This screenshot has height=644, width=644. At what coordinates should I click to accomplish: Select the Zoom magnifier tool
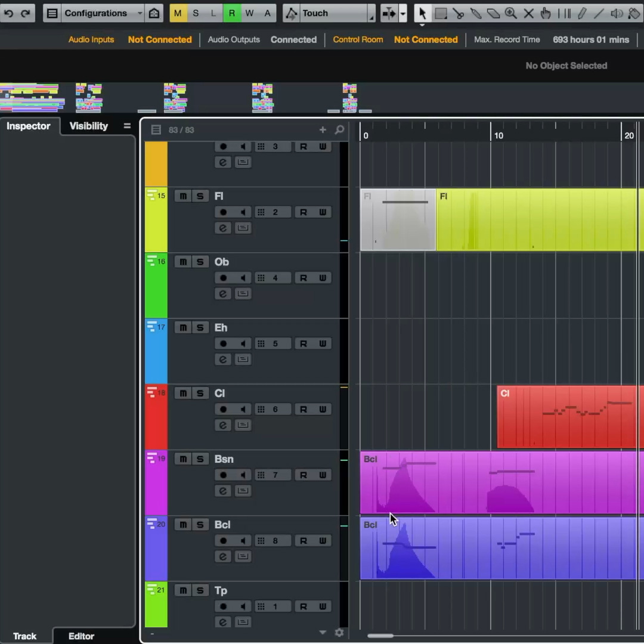tap(511, 13)
